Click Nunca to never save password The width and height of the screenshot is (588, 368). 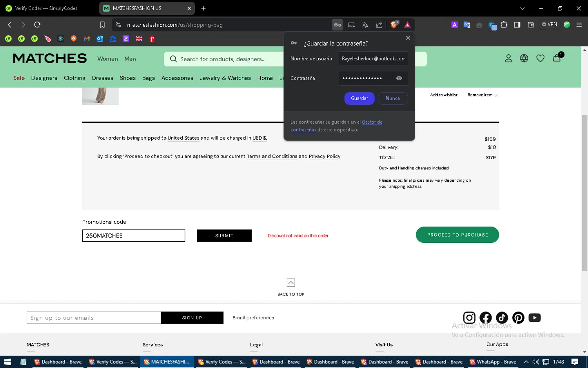point(393,98)
